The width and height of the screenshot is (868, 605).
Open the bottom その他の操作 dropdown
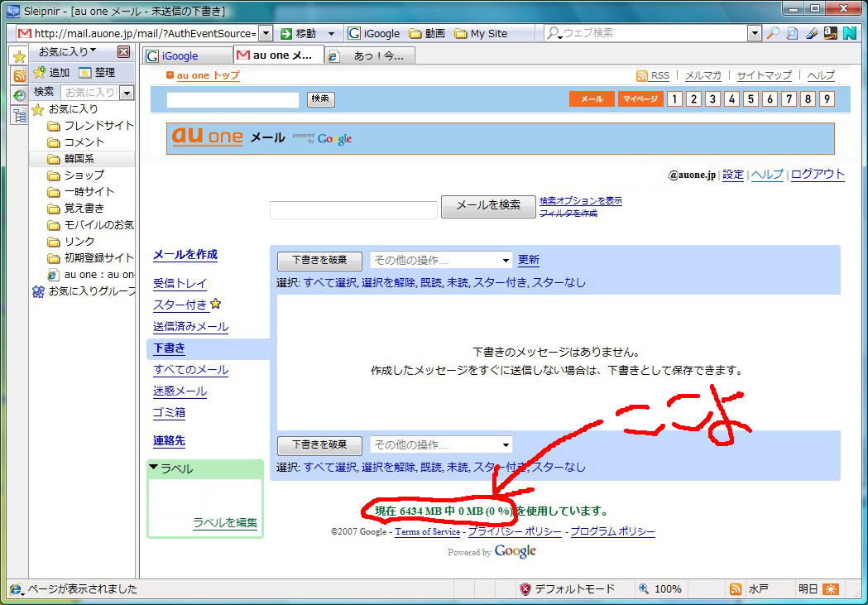pyautogui.click(x=441, y=444)
